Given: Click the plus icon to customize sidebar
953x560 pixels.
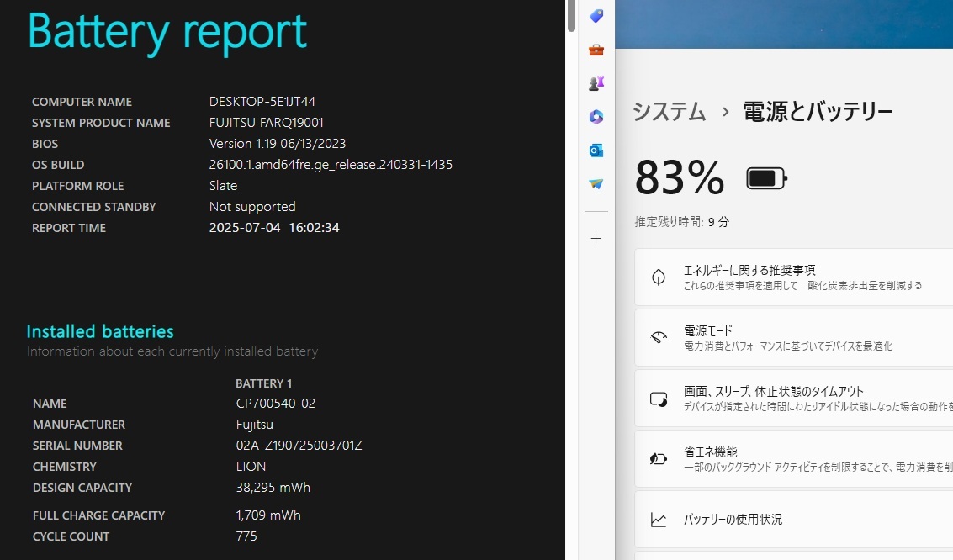Looking at the screenshot, I should (596, 239).
